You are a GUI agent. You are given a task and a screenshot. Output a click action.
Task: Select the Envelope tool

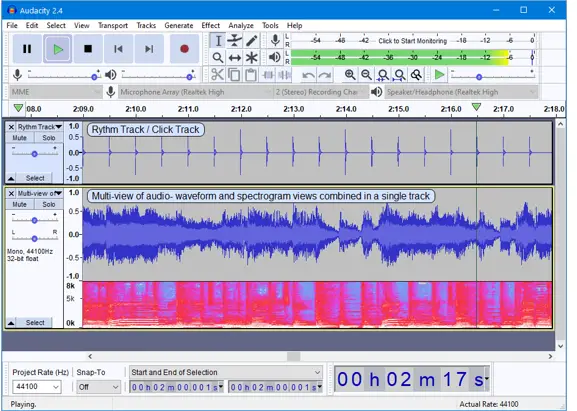(234, 40)
